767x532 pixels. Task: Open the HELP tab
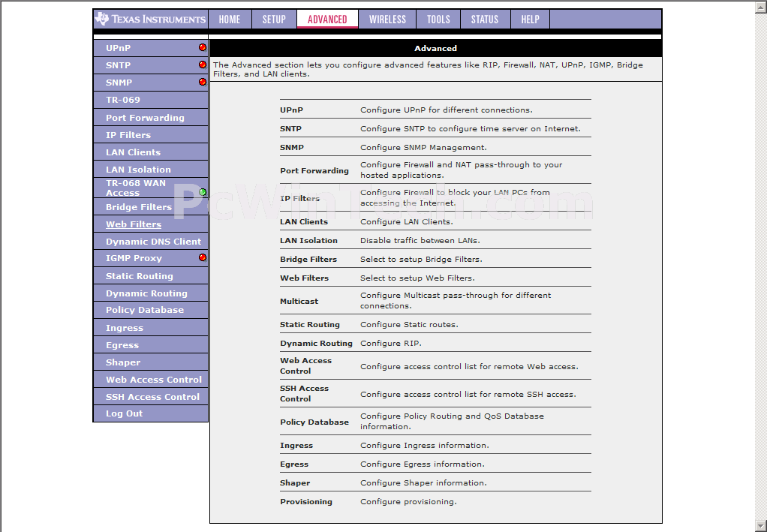click(531, 19)
